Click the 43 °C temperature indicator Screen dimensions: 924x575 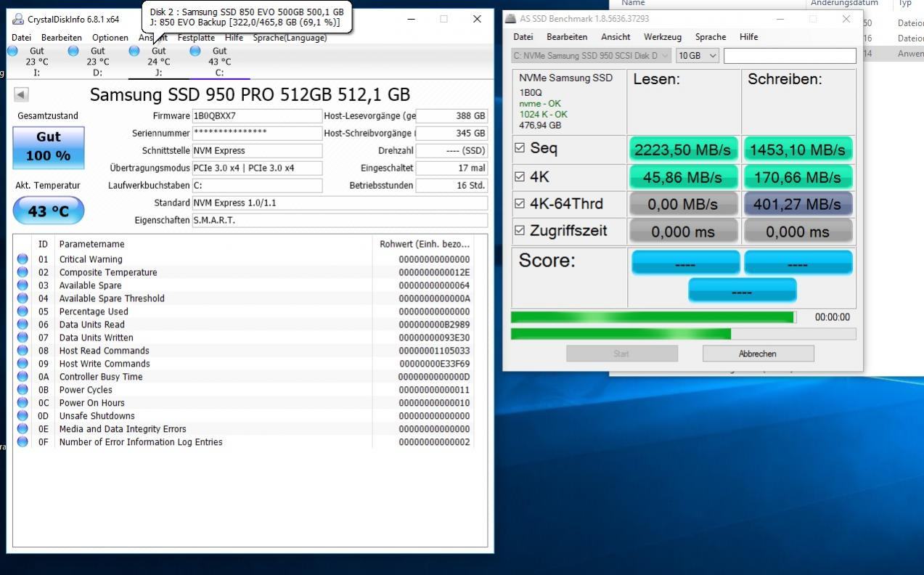tap(48, 211)
